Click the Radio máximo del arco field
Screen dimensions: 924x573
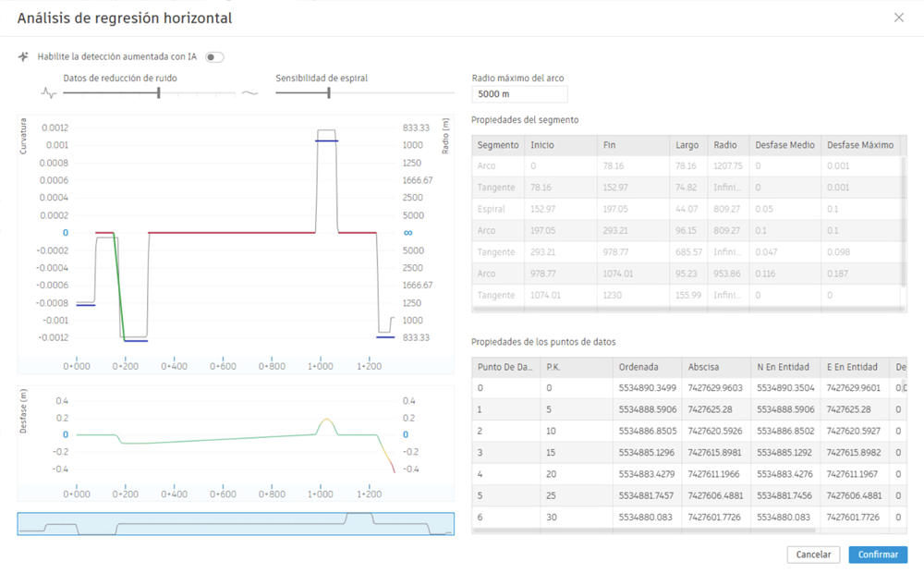coord(519,93)
